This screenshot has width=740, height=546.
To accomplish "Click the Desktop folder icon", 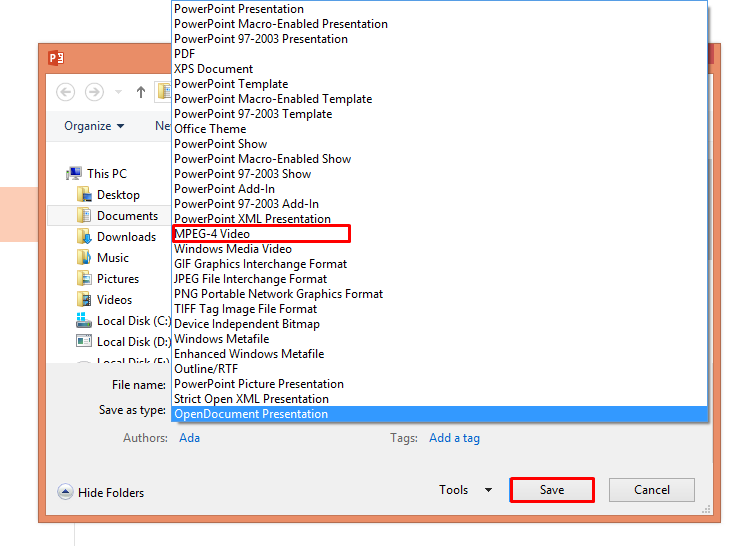I will point(84,194).
